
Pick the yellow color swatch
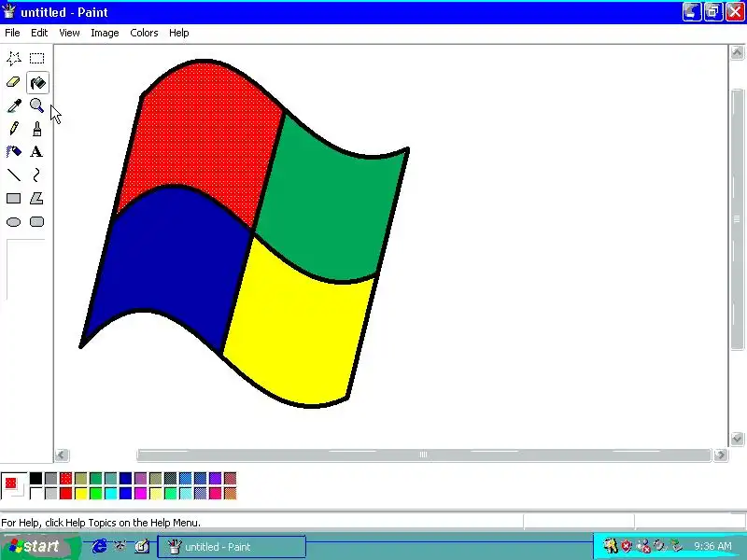tap(81, 494)
